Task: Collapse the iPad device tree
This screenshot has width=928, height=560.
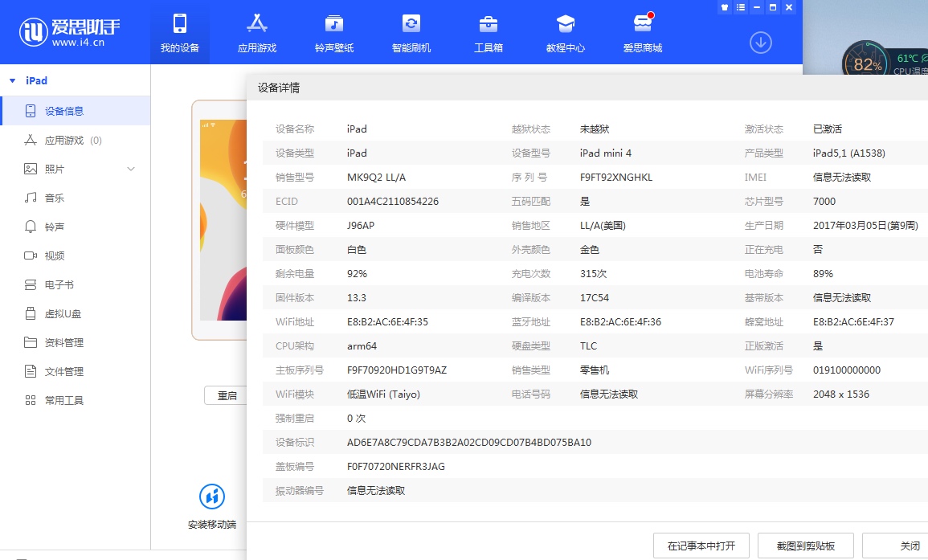Action: tap(12, 80)
